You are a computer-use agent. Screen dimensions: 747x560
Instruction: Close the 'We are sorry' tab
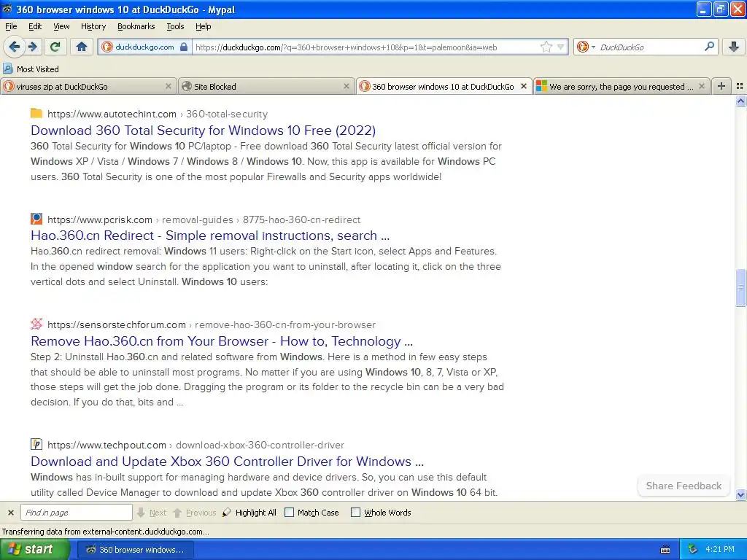point(702,86)
